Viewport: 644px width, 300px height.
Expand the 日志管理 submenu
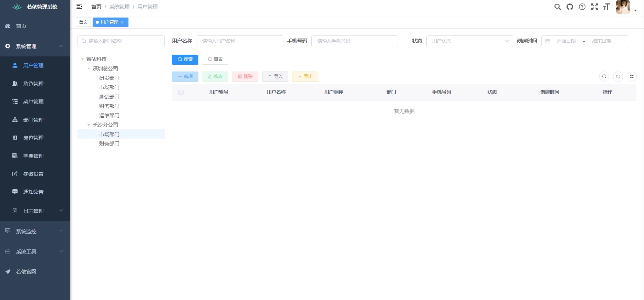[x=35, y=211]
